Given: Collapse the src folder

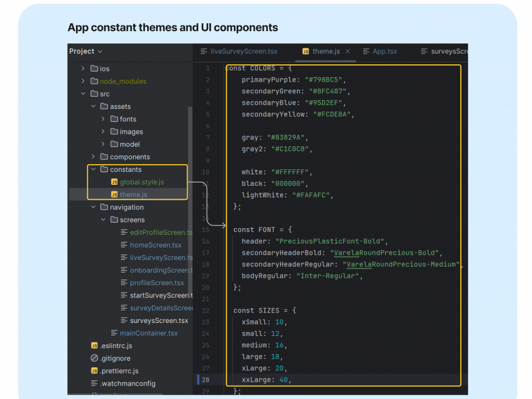Looking at the screenshot, I should click(x=83, y=94).
